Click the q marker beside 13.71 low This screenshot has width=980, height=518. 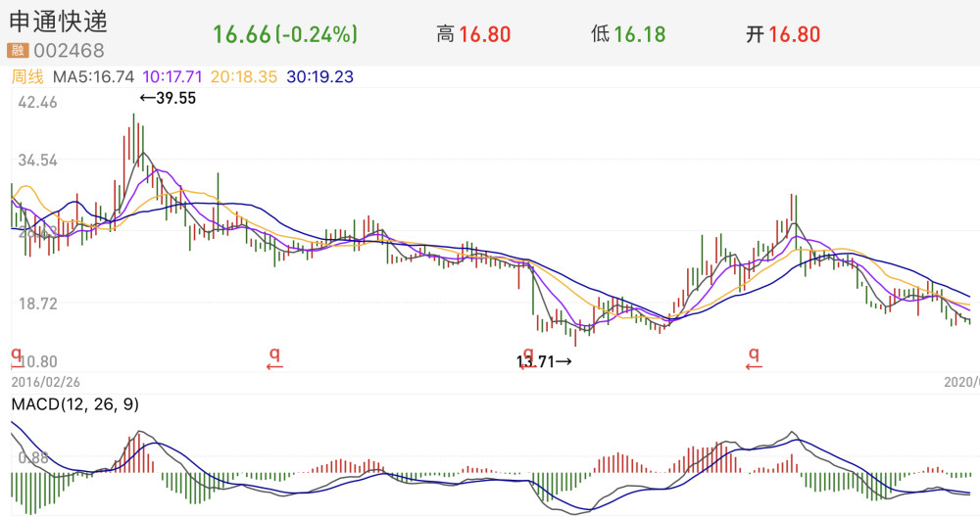528,356
